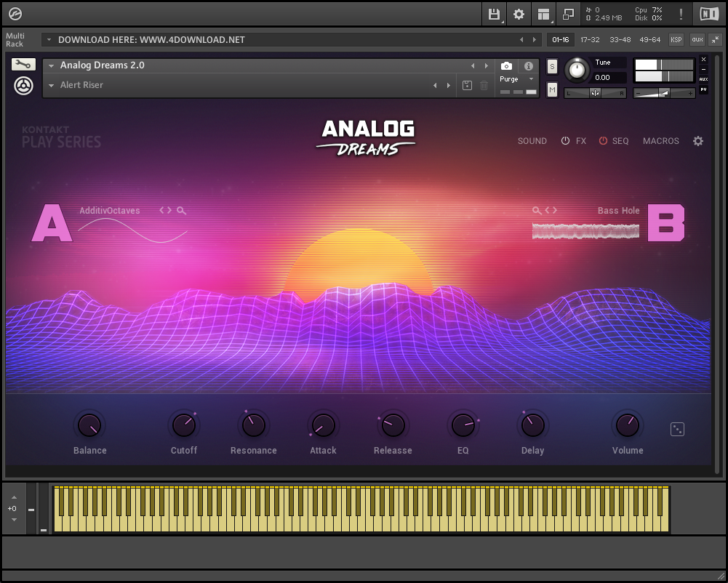Toggle KSP multi script editor

click(676, 39)
